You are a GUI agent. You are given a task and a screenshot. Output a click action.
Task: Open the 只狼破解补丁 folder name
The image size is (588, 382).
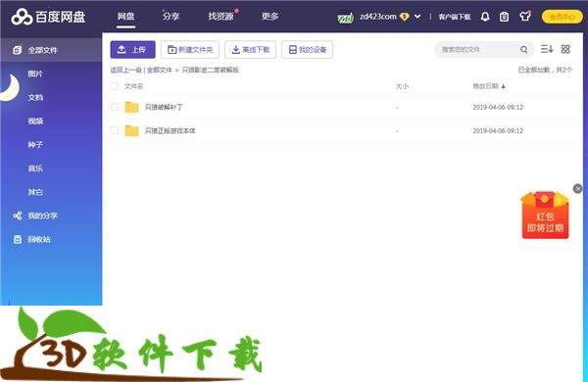tap(164, 107)
